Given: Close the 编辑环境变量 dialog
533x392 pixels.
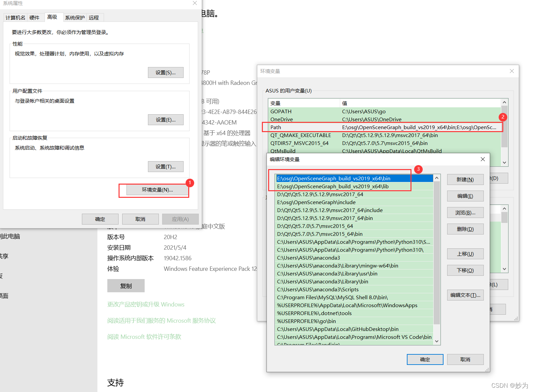Looking at the screenshot, I should (483, 159).
